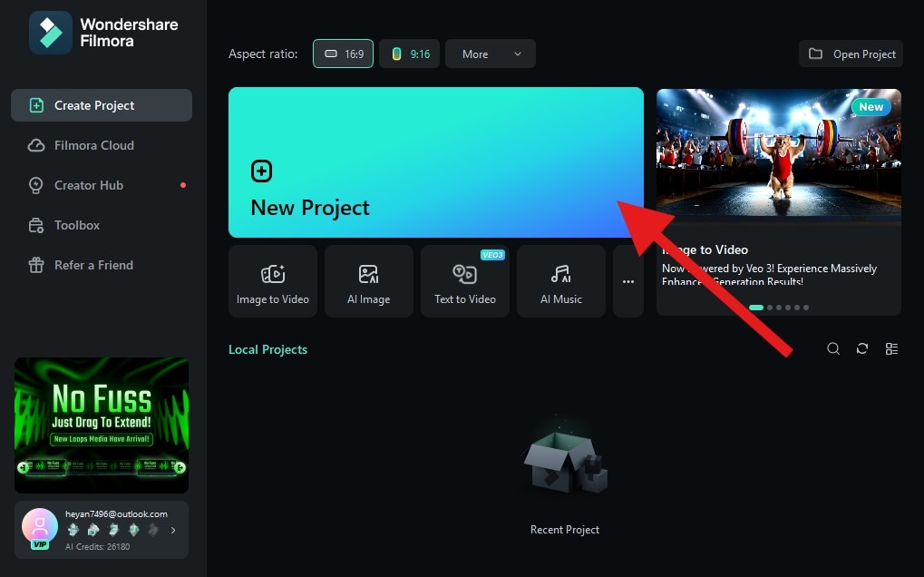Go to Filmora Cloud
The image size is (924, 577).
click(92, 145)
